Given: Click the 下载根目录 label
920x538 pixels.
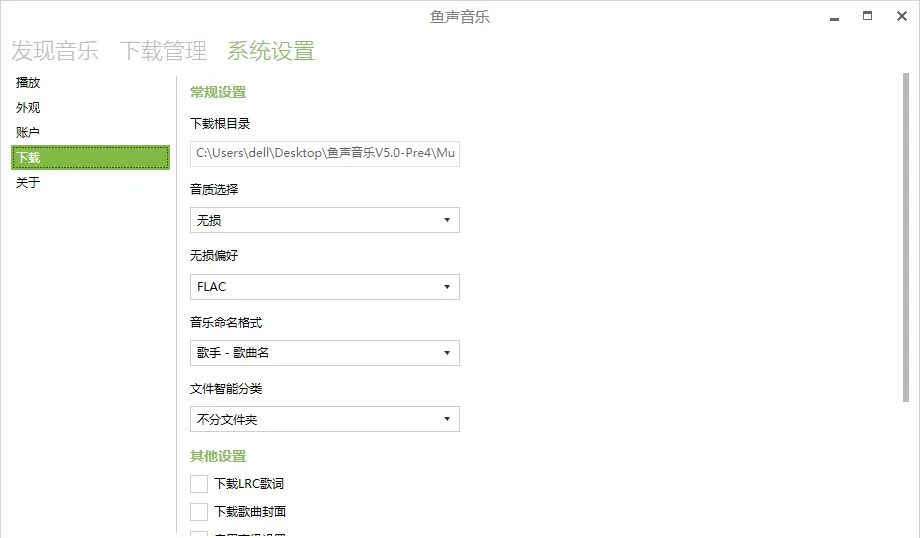Looking at the screenshot, I should (220, 124).
